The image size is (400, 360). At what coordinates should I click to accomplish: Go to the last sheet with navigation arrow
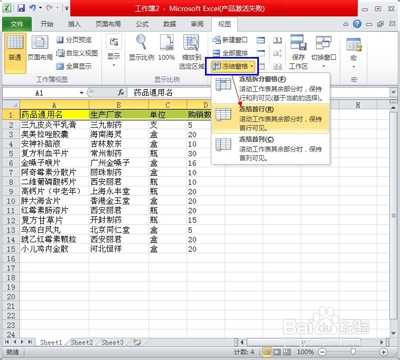click(30, 342)
